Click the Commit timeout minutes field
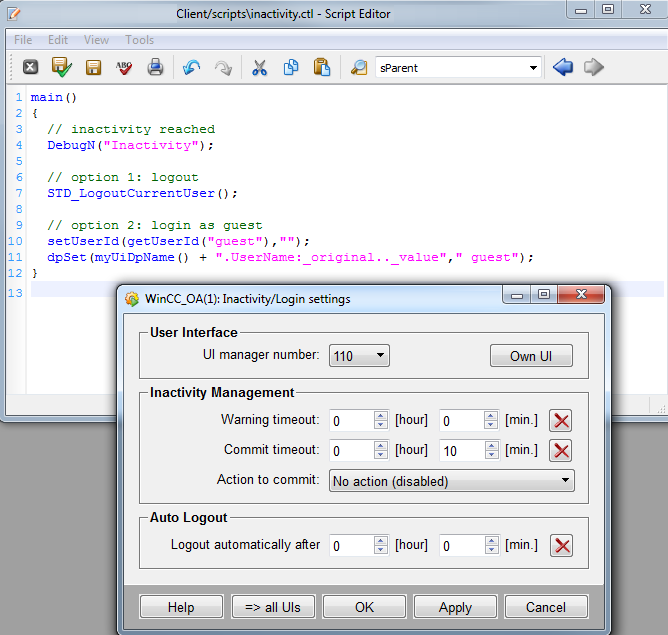 (x=461, y=451)
